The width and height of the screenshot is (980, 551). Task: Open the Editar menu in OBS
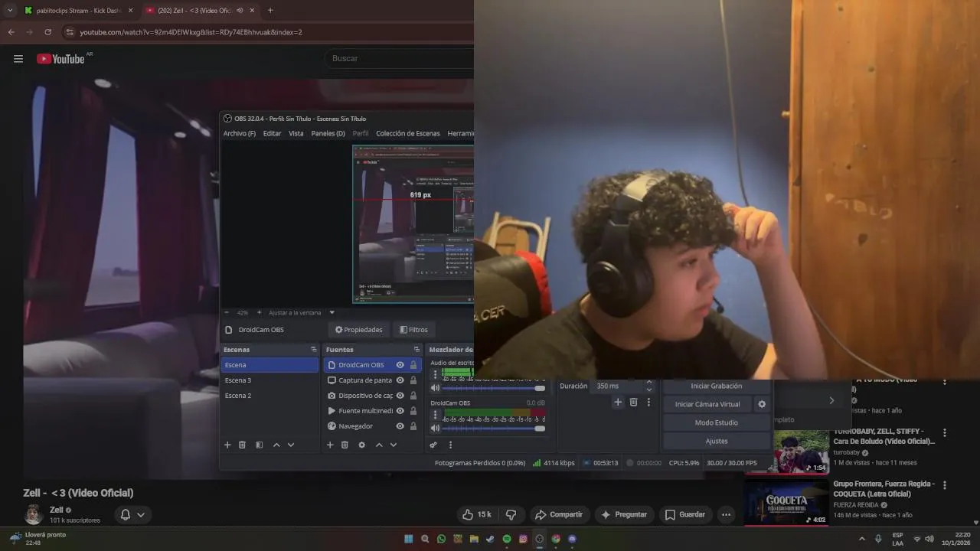(272, 133)
